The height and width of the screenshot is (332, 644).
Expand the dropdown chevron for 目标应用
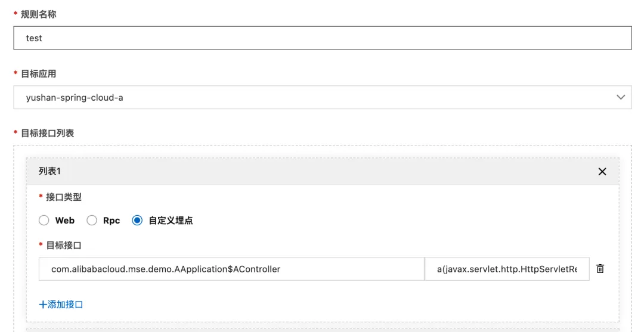621,97
